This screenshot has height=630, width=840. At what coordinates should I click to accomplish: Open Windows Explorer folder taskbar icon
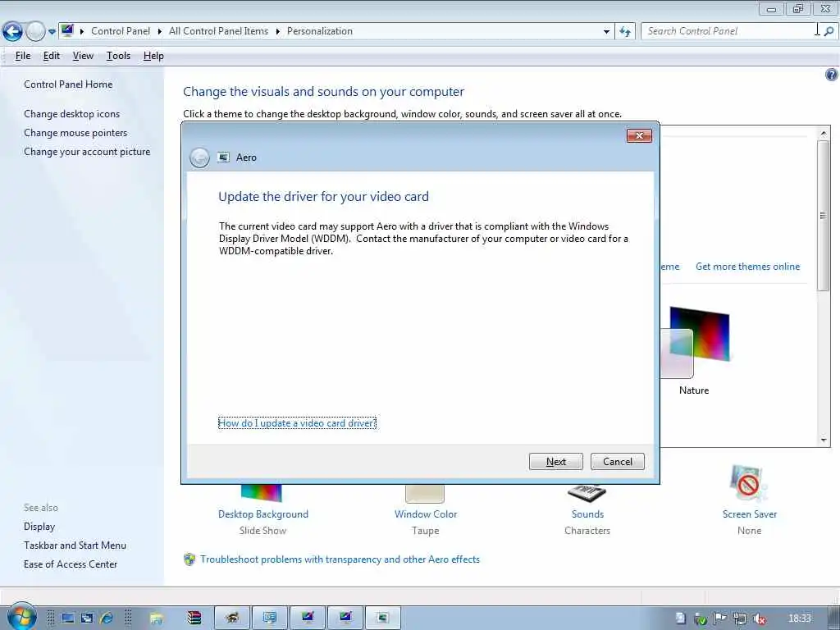coord(157,619)
